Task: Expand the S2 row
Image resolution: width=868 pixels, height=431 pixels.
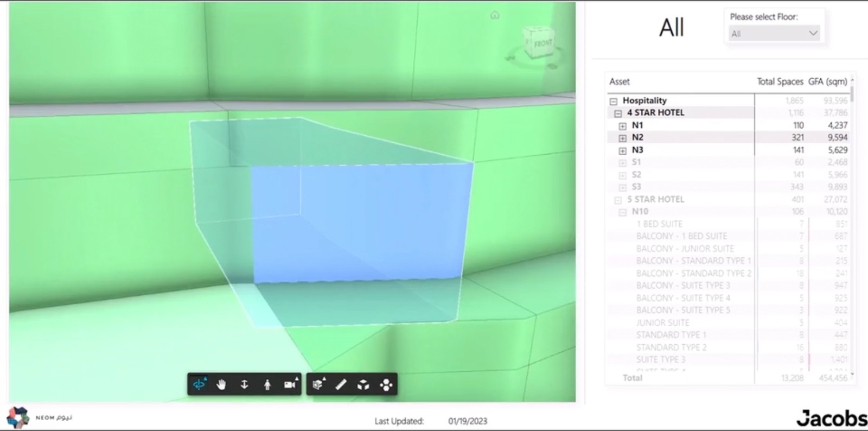Action: click(x=622, y=175)
